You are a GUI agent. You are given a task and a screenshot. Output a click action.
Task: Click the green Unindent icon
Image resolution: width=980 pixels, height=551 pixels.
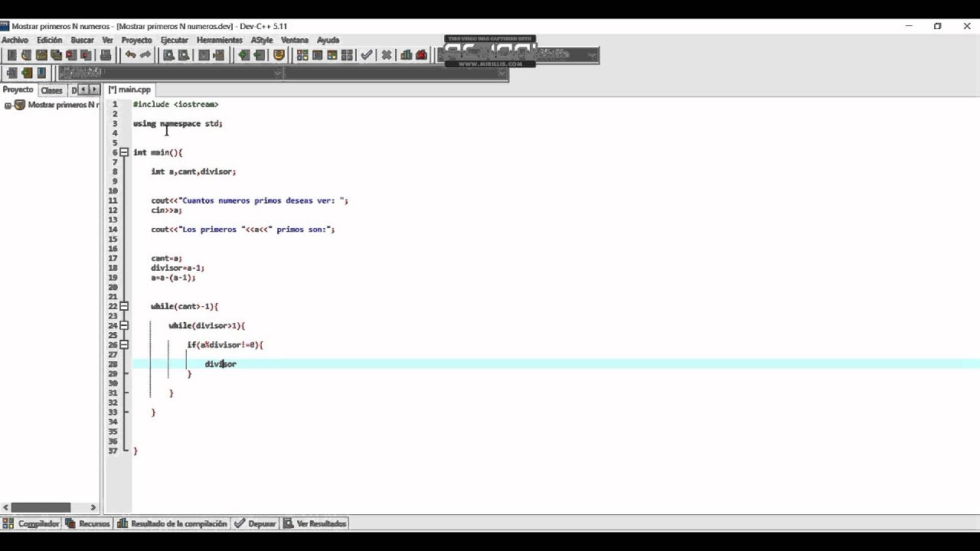tap(259, 55)
